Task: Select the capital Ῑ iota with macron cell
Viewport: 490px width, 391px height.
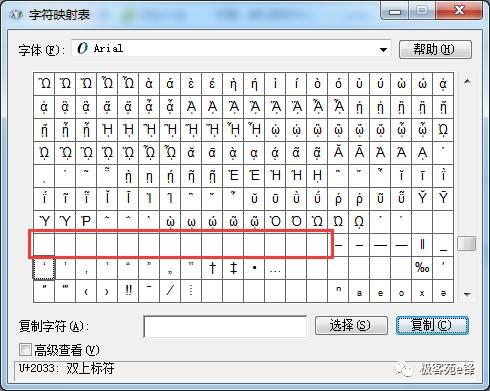Action: 128,199
